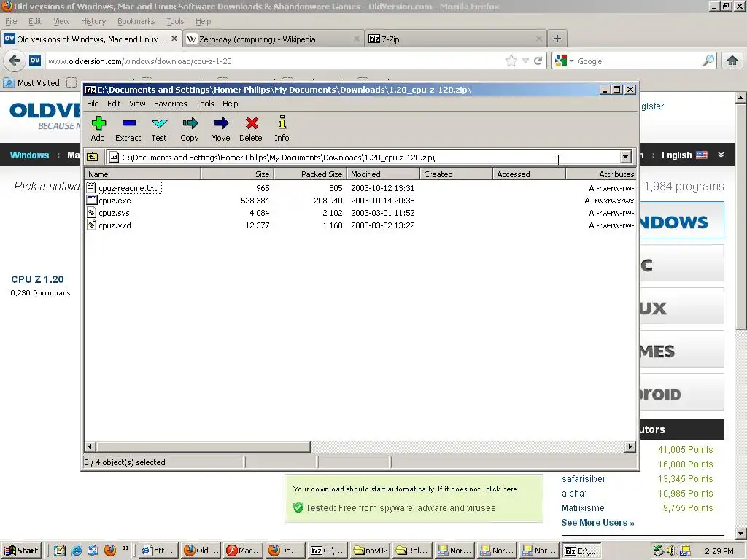The image size is (747, 560).
Task: Click the up one folder icon
Action: (x=93, y=157)
